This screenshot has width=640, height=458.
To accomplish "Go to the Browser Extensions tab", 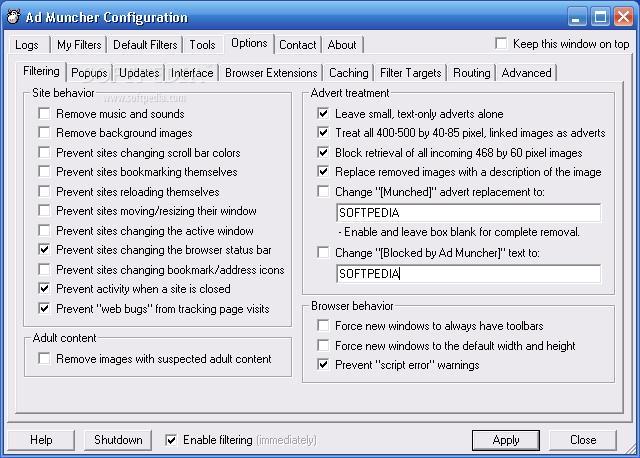I will 271,73.
